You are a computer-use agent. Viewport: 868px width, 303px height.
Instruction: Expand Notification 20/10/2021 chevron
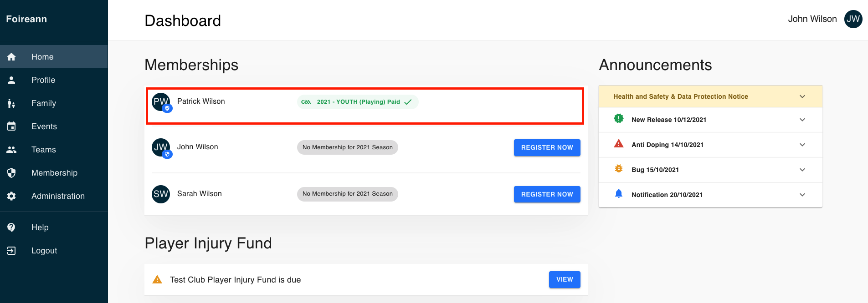tap(802, 195)
